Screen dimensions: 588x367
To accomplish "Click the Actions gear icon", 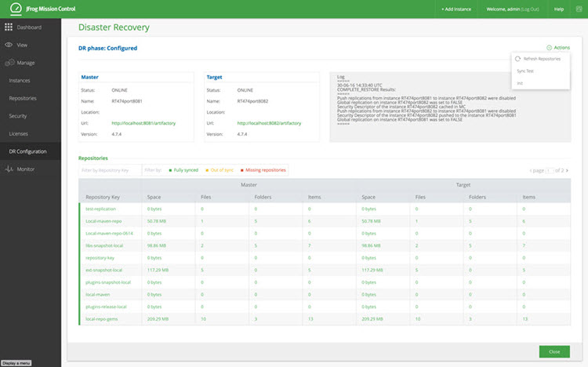I will point(549,48).
